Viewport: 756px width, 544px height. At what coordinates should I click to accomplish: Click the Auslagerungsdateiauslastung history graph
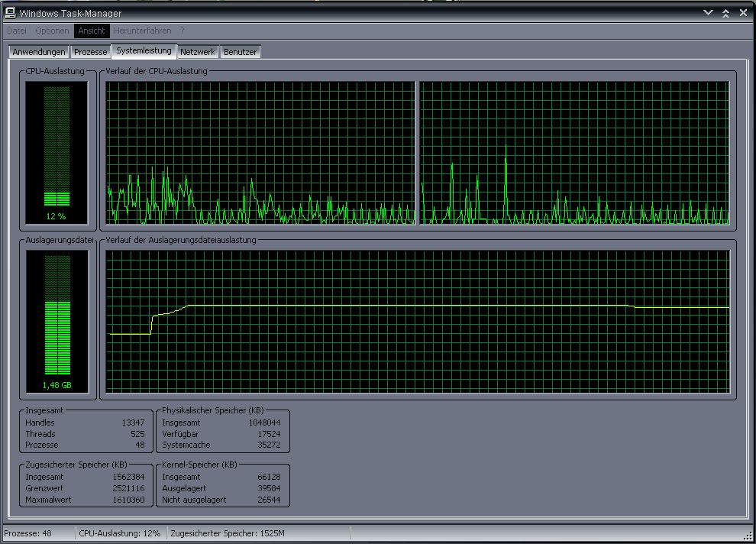click(418, 321)
